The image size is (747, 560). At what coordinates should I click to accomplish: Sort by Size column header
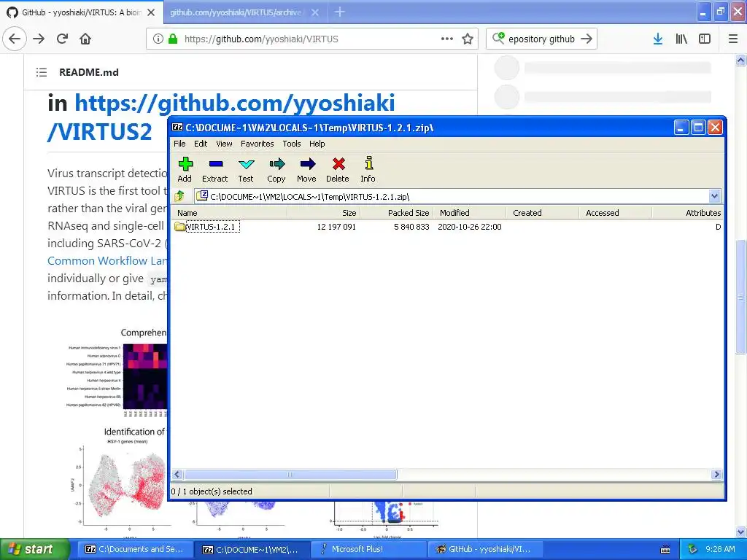coord(323,213)
